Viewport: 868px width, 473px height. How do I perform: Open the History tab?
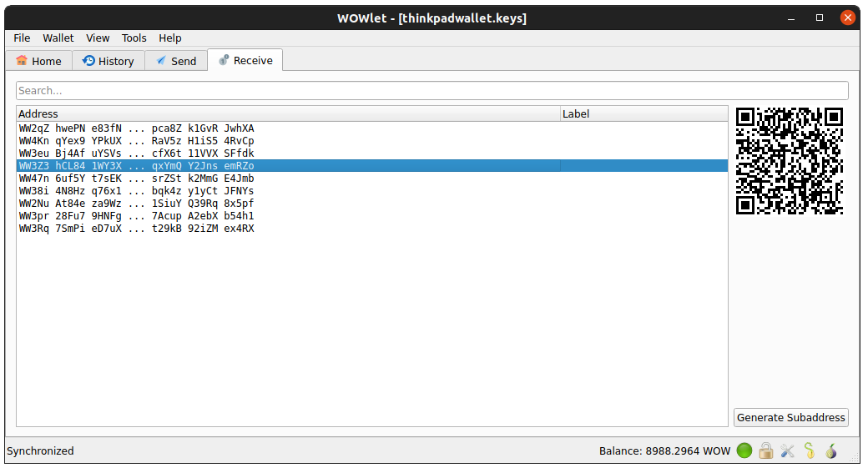108,61
